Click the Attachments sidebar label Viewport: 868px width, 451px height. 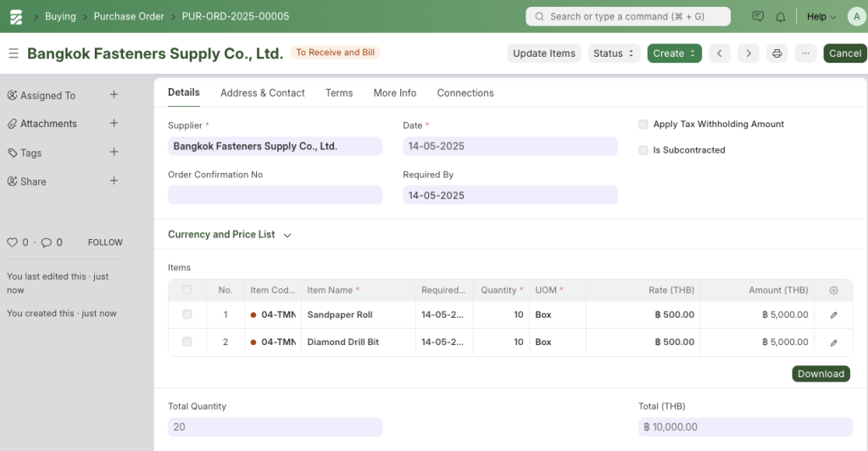[x=48, y=124]
